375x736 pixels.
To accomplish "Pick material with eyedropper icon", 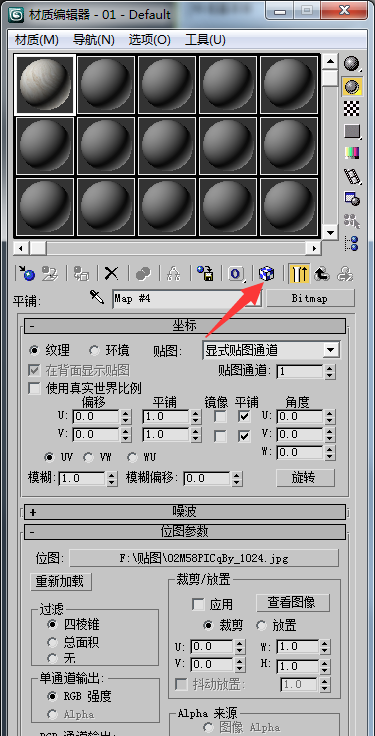I will coord(97,297).
